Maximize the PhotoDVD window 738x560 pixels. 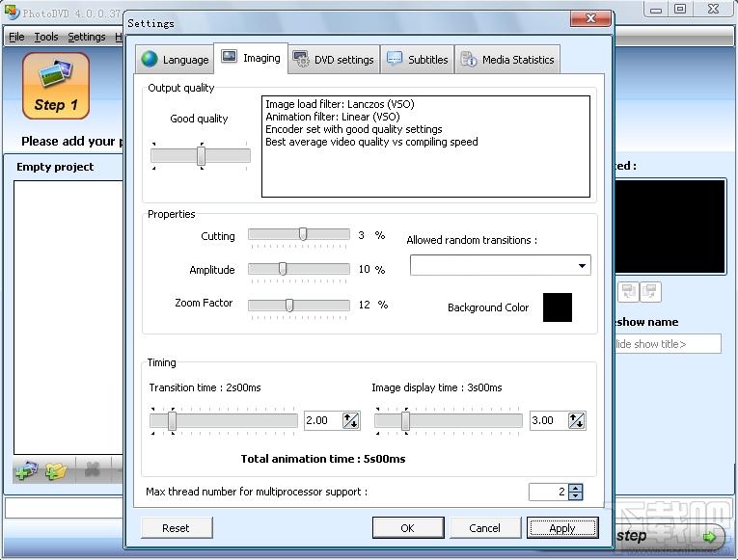680,10
